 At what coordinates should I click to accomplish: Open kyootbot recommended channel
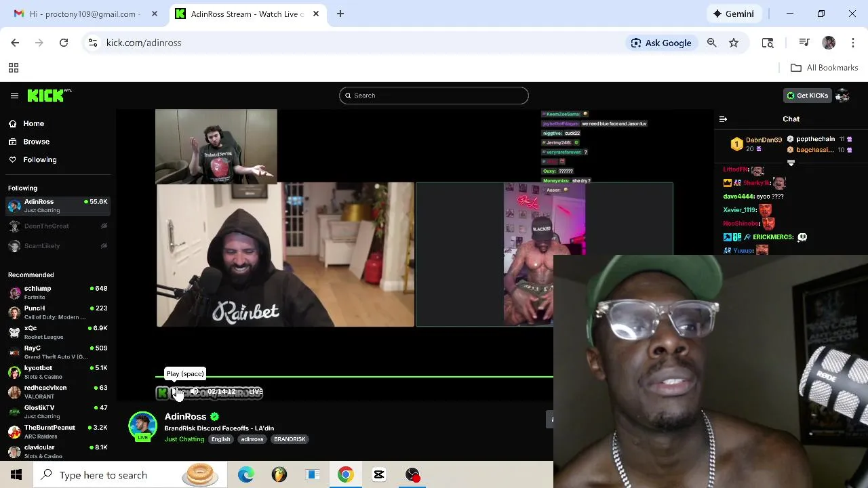[58, 372]
